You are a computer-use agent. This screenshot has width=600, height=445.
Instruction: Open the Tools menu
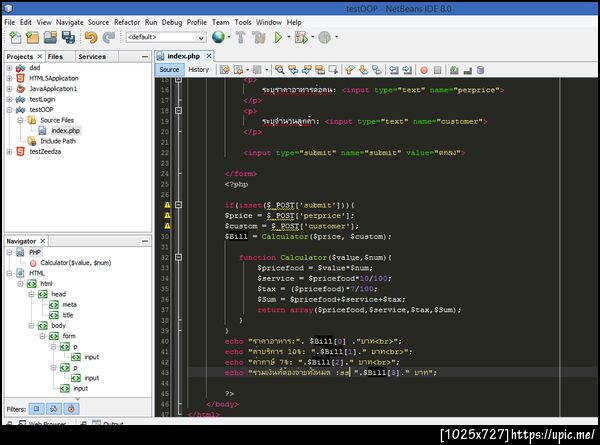(243, 22)
